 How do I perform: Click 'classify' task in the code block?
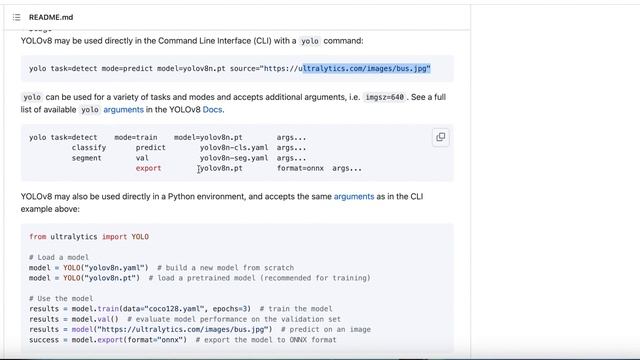pos(89,148)
